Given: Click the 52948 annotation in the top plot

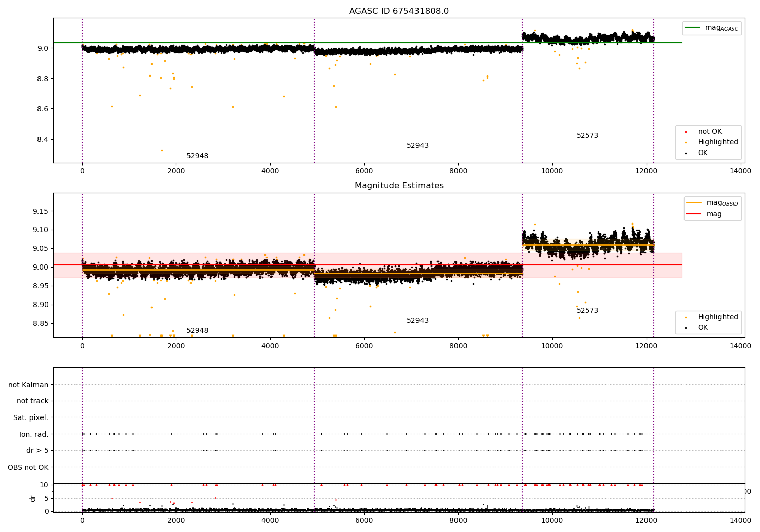Looking at the screenshot, I should [198, 156].
